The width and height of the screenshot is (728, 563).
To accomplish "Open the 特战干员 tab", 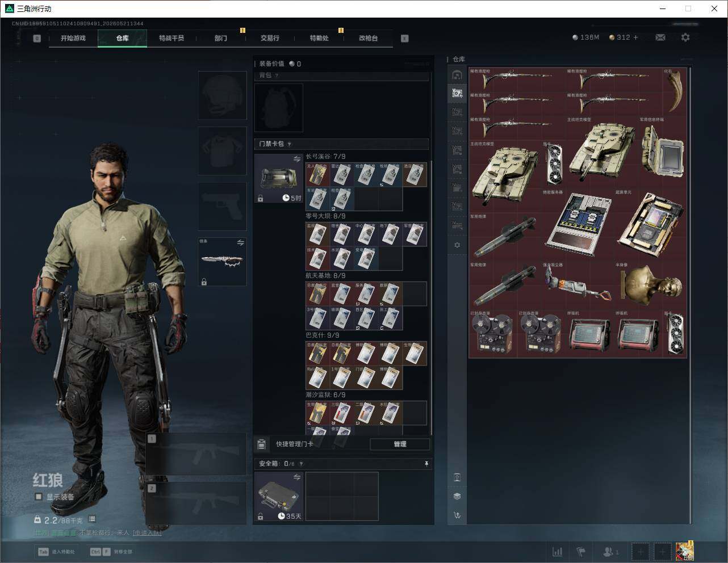I will [x=171, y=38].
